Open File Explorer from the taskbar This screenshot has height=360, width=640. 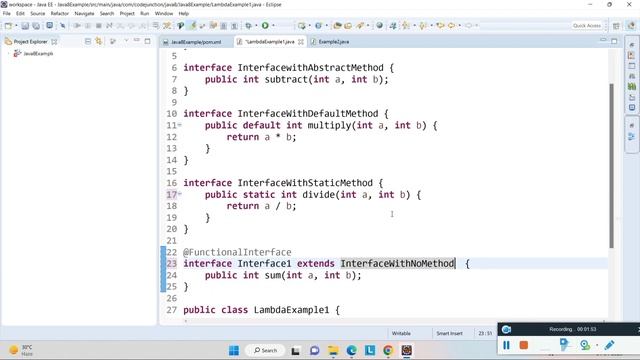click(x=333, y=350)
